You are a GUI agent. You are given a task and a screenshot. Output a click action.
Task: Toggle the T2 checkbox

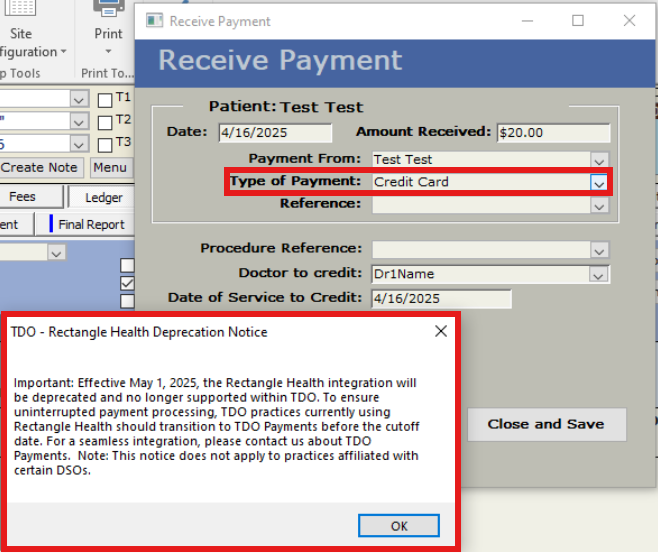(105, 121)
